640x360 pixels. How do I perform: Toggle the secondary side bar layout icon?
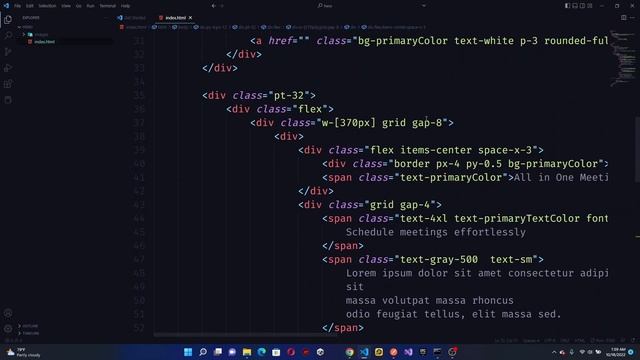(x=582, y=6)
